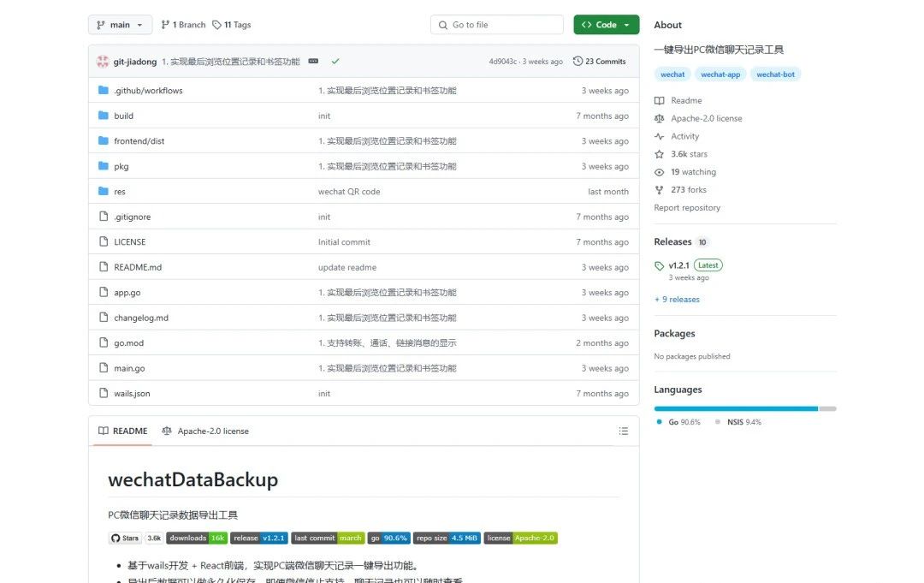Click the blue Go segment of language bar

pyautogui.click(x=736, y=408)
